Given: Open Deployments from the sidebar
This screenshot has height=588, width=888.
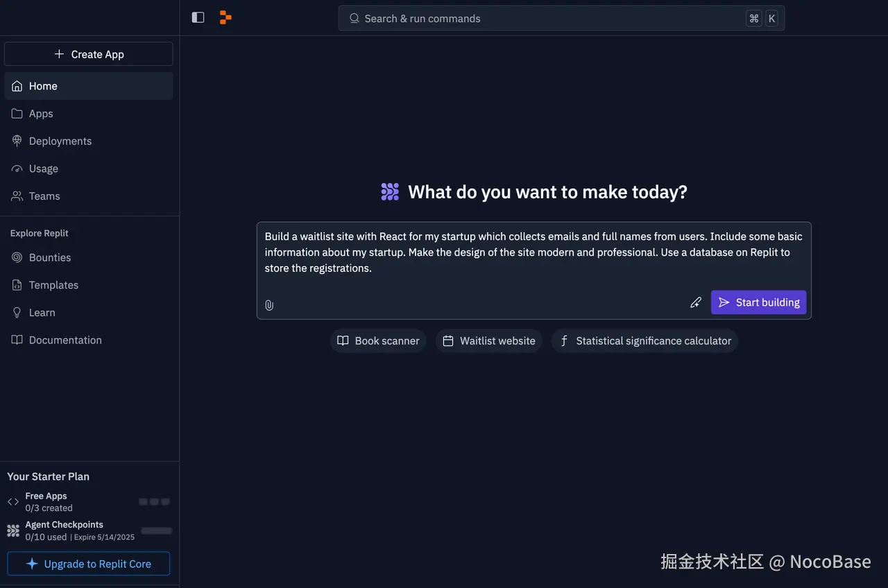Looking at the screenshot, I should (60, 141).
